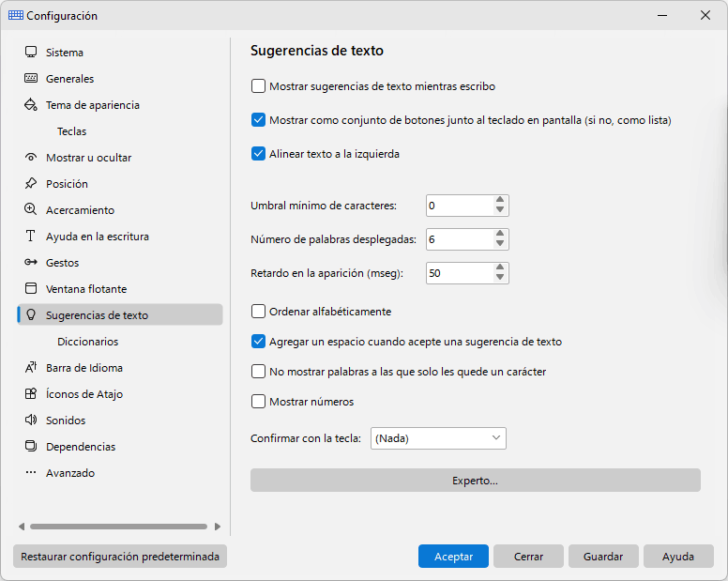
Task: Click the sidebar scrollbar right arrow
Action: click(218, 527)
